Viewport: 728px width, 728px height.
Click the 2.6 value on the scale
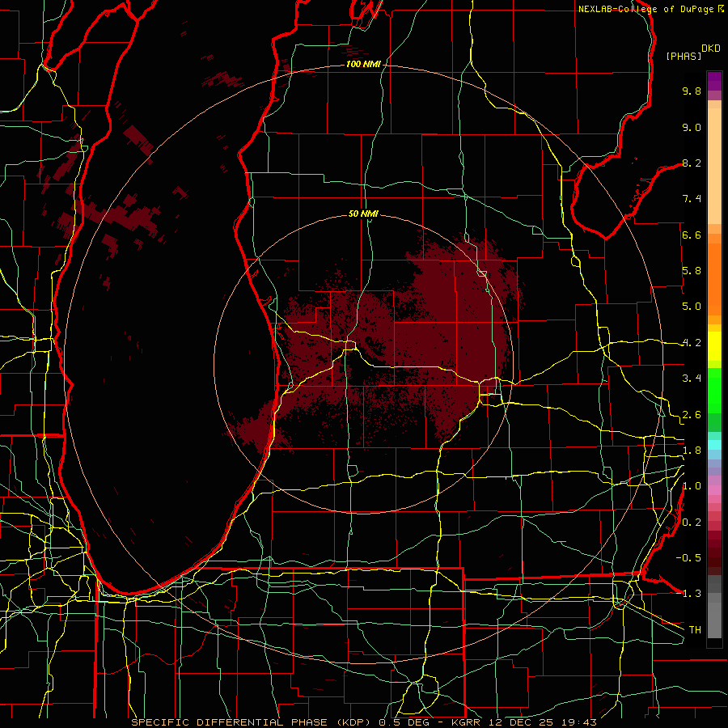pyautogui.click(x=692, y=415)
